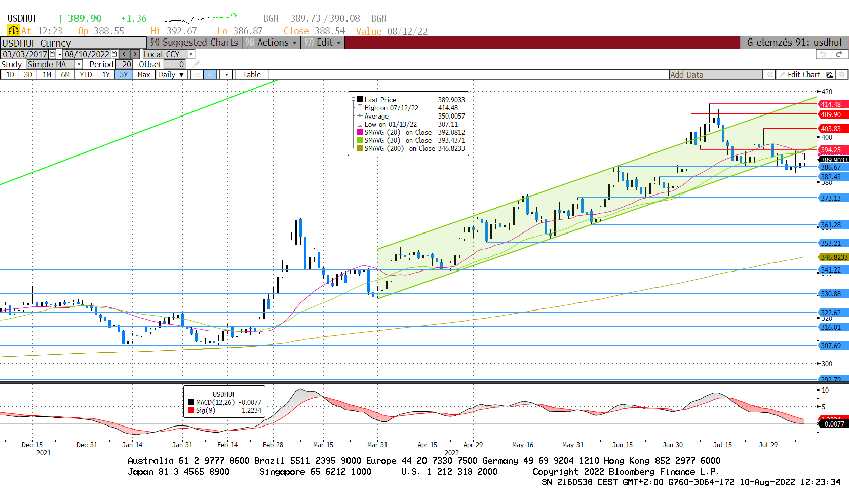Switch to line chart type icon
The height and width of the screenshot is (504, 849).
point(197,75)
